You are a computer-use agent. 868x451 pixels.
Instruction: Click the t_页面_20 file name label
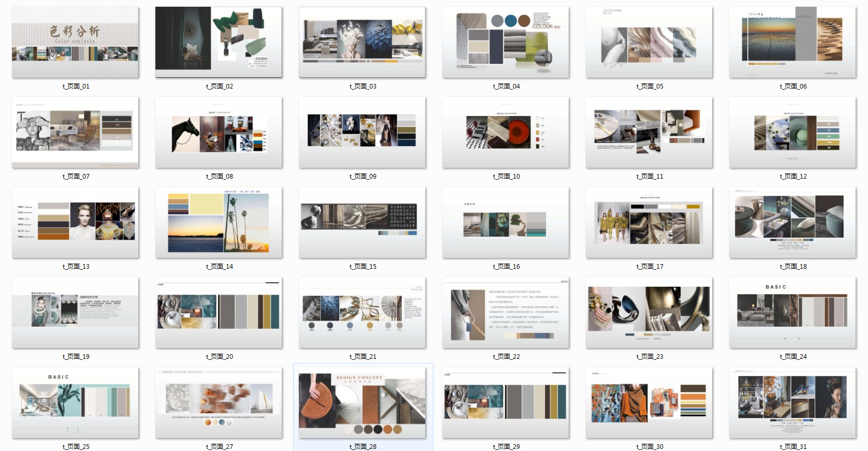(219, 357)
